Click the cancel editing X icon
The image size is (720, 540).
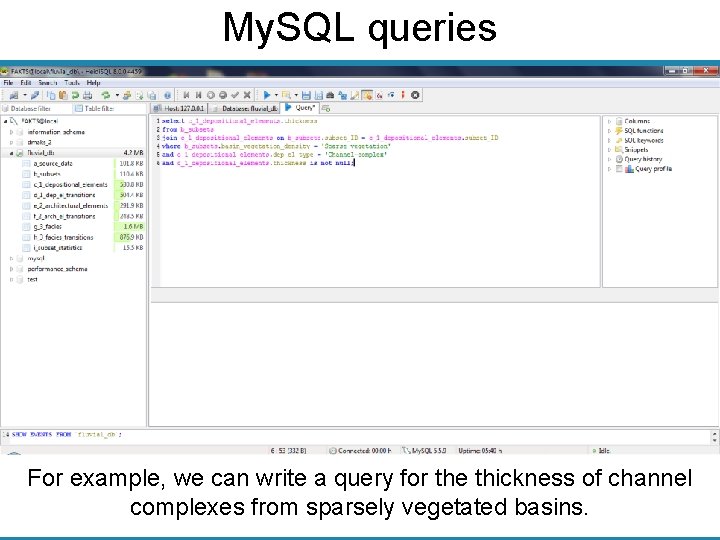(x=247, y=95)
